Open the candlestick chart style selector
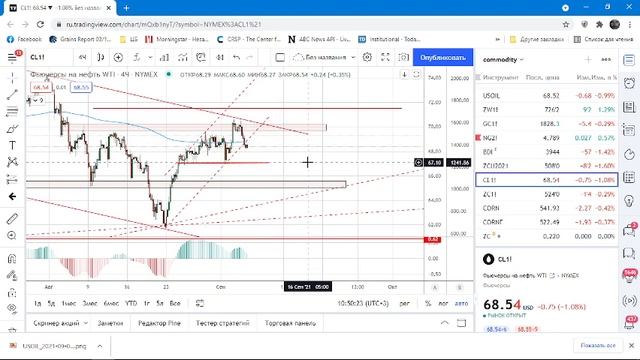This screenshot has height=360, width=640. [x=100, y=58]
